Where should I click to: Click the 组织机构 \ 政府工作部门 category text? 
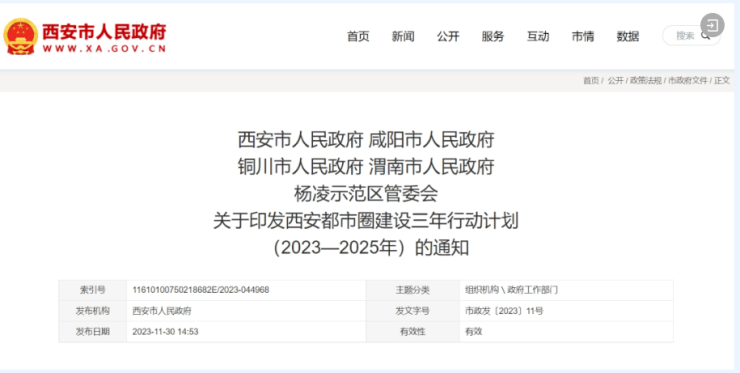point(511,290)
